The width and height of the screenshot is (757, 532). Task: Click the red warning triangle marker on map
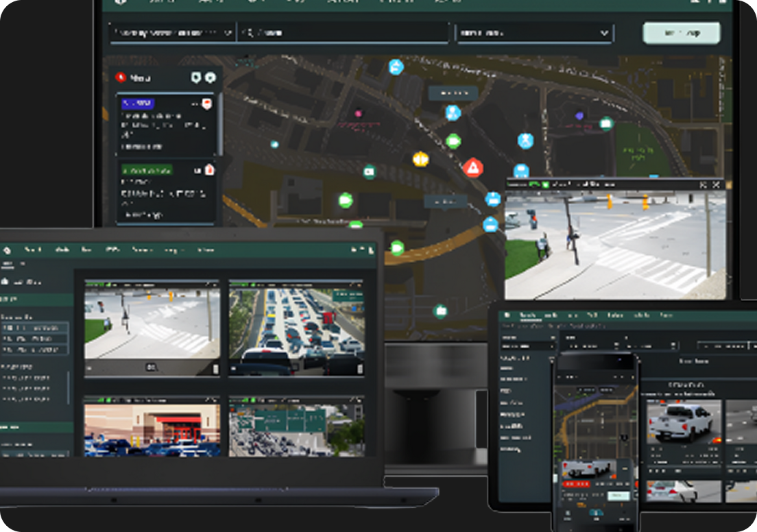(472, 167)
